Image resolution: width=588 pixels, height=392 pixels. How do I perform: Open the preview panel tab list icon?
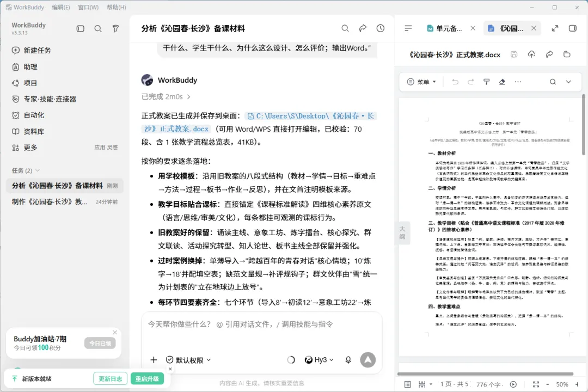pyautogui.click(x=408, y=28)
